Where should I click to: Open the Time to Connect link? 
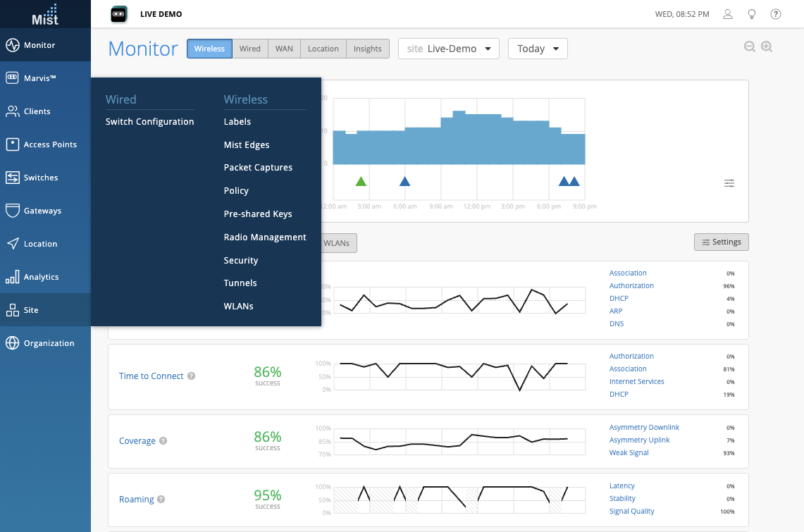tap(151, 376)
